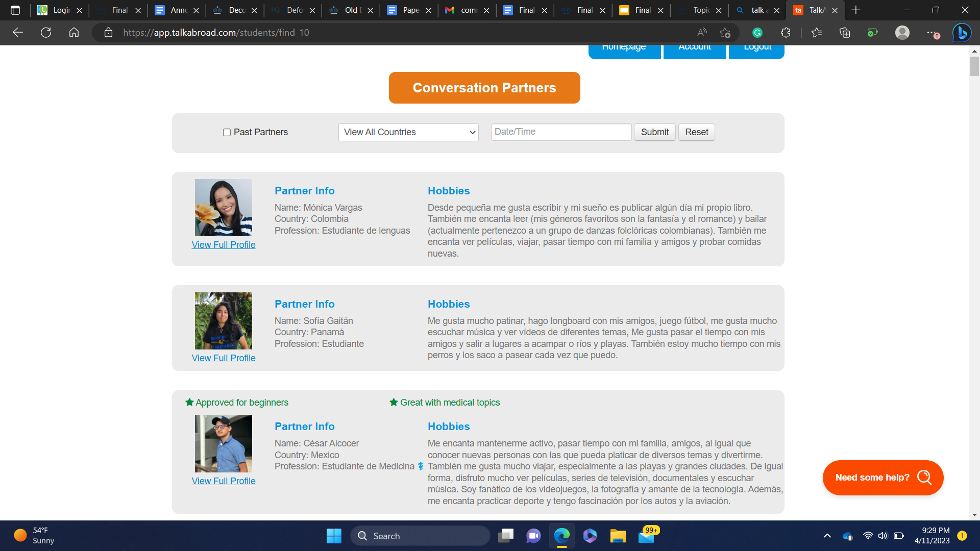Click the Bing chat sidebar icon
Viewport: 980px width, 551px height.
(962, 33)
